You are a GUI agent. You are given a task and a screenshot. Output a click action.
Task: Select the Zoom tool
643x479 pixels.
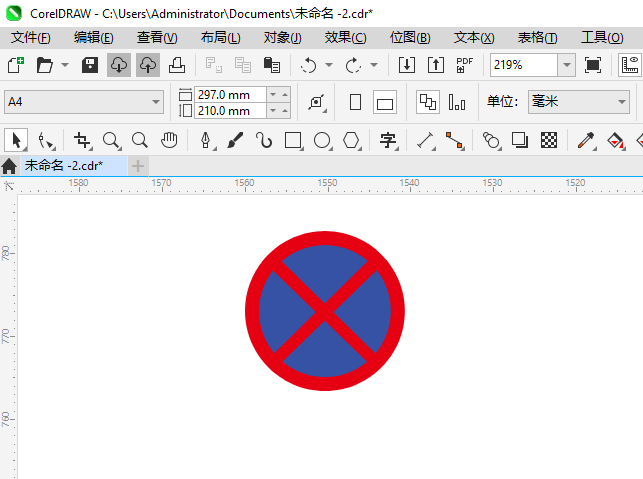112,140
